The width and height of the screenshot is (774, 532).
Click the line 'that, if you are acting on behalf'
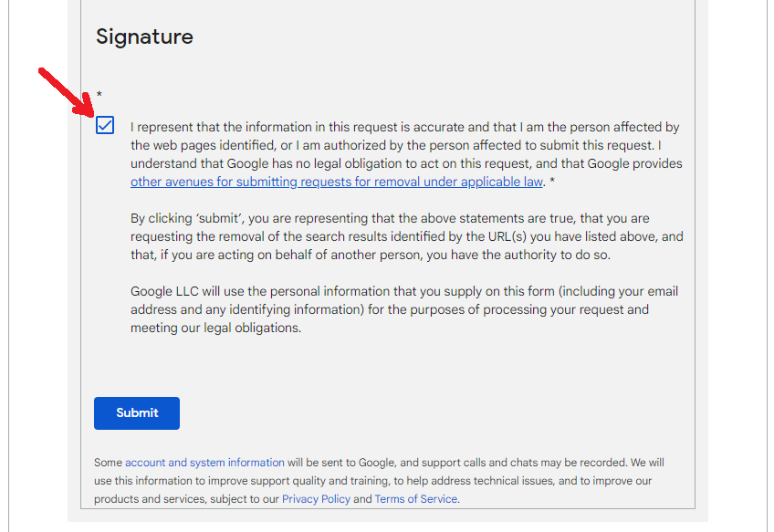click(x=371, y=255)
